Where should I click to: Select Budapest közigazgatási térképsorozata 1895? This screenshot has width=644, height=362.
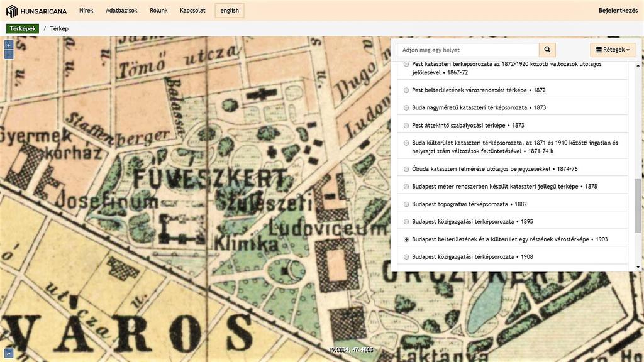406,222
